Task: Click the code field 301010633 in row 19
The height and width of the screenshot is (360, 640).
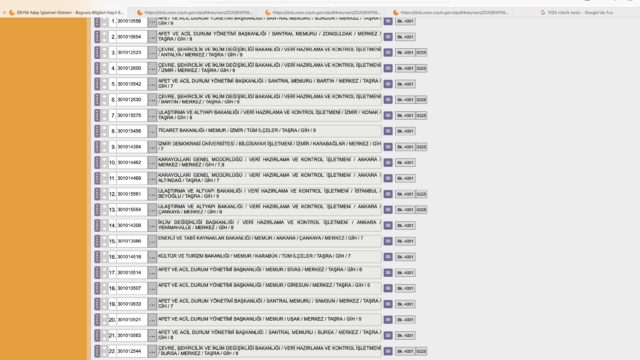Action: [x=131, y=304]
